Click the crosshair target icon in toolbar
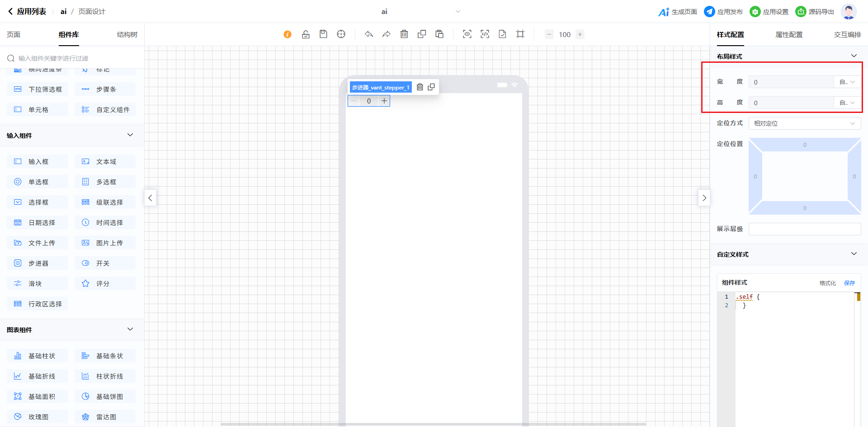This screenshot has height=427, width=868. (x=341, y=34)
